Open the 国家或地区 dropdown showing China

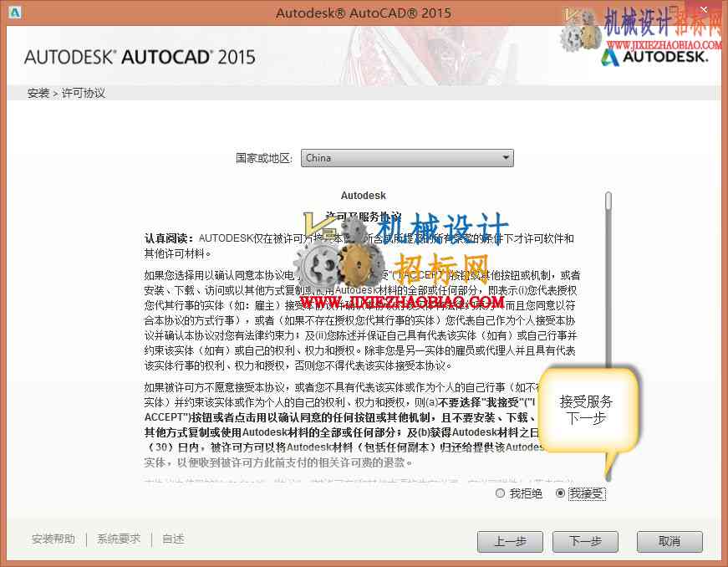click(407, 158)
